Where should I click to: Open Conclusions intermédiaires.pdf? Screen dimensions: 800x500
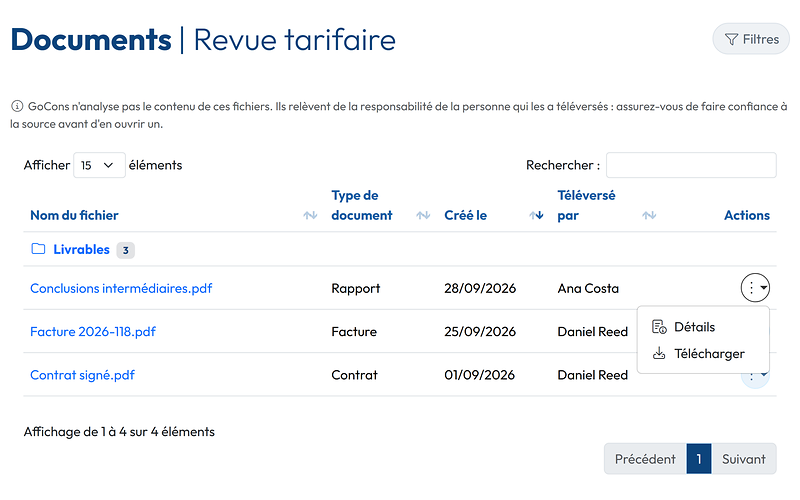121,288
